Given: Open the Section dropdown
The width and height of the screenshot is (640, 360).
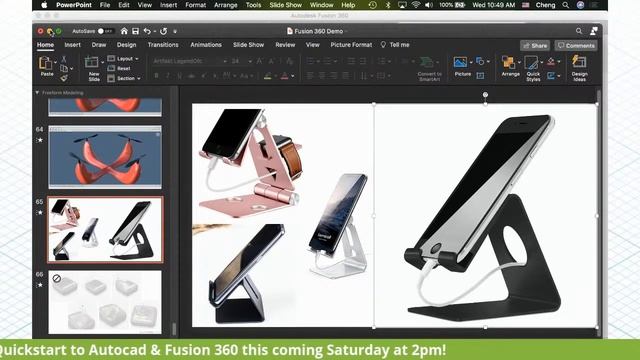Looking at the screenshot, I should [x=124, y=78].
